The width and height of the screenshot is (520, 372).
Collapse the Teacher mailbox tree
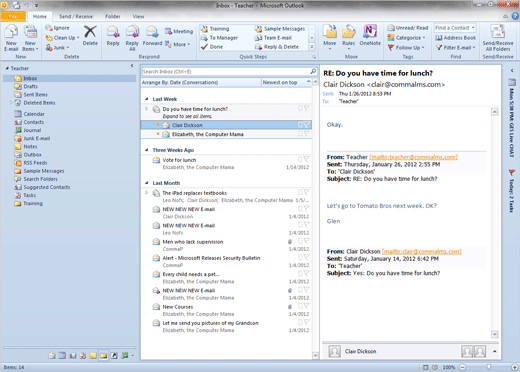[x=7, y=68]
